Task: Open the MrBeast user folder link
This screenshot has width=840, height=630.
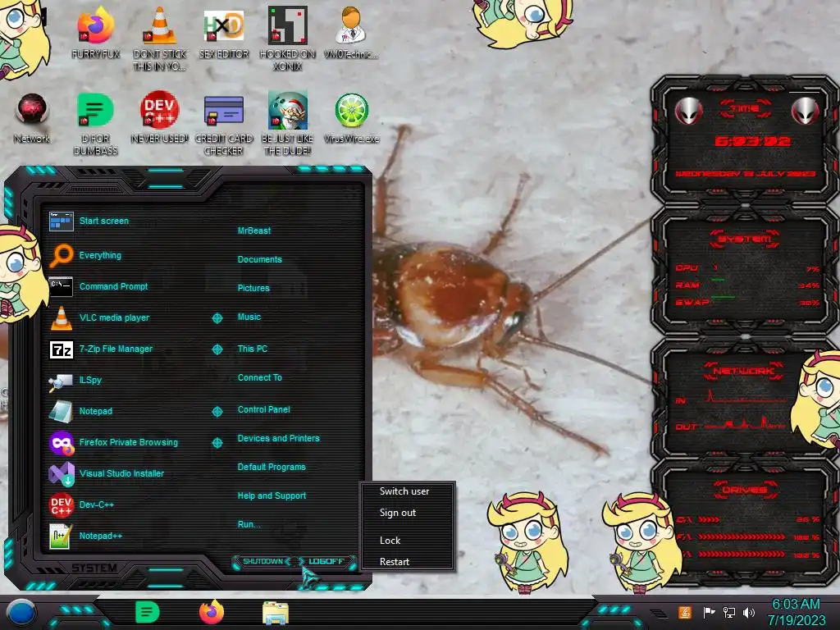Action: coord(254,231)
